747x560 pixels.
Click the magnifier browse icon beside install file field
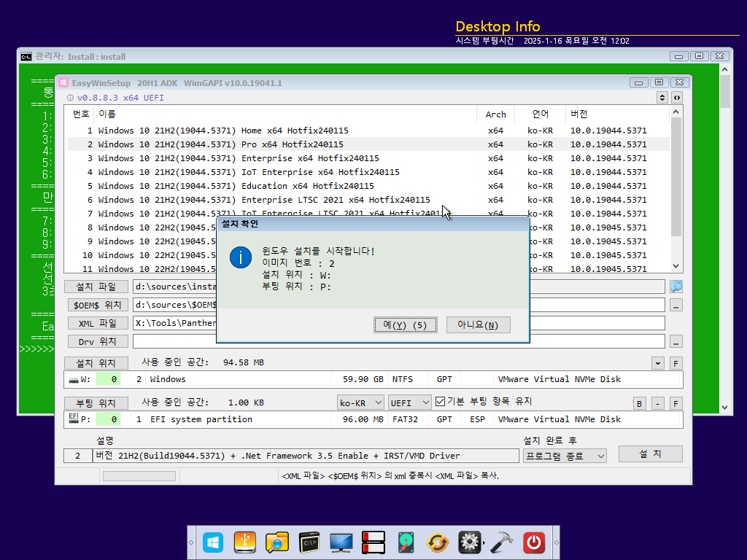point(676,287)
